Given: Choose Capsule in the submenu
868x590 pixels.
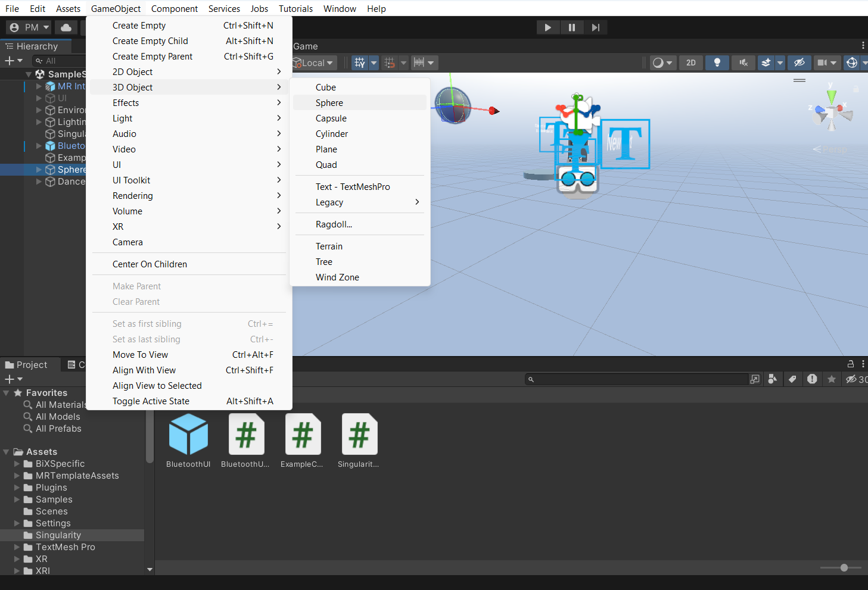Looking at the screenshot, I should (360, 118).
